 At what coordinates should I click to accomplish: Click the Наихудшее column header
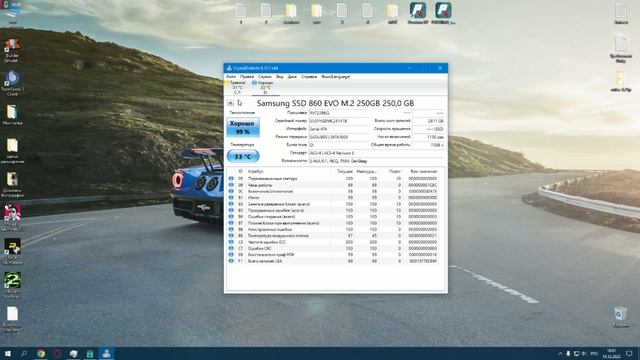click(x=367, y=171)
